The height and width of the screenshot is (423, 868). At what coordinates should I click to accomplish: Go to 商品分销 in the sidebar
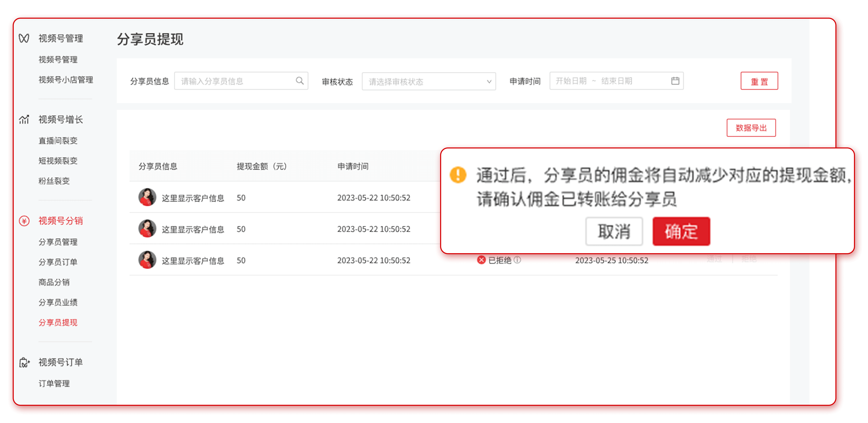55,282
